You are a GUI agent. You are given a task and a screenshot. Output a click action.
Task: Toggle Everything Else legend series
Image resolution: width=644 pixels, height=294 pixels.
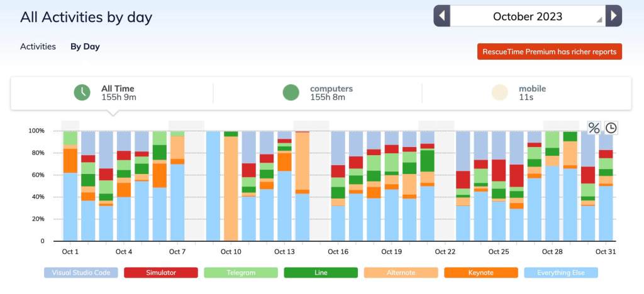(x=560, y=273)
